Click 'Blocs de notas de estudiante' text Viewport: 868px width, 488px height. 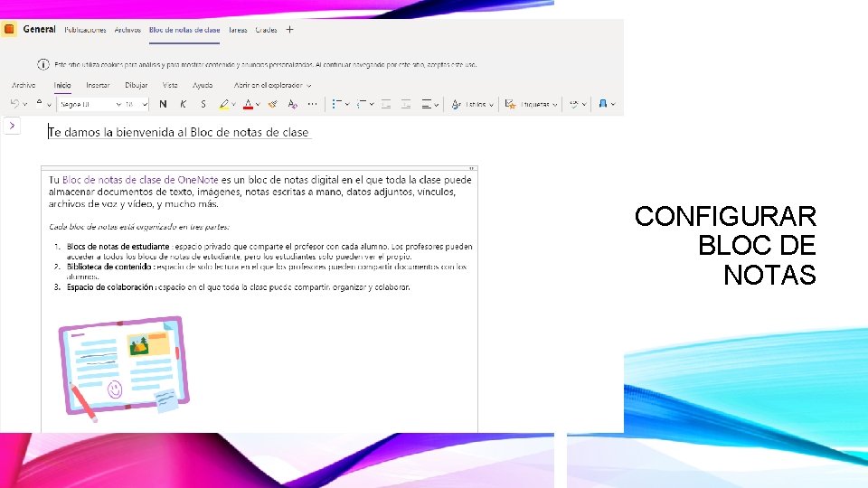118,247
